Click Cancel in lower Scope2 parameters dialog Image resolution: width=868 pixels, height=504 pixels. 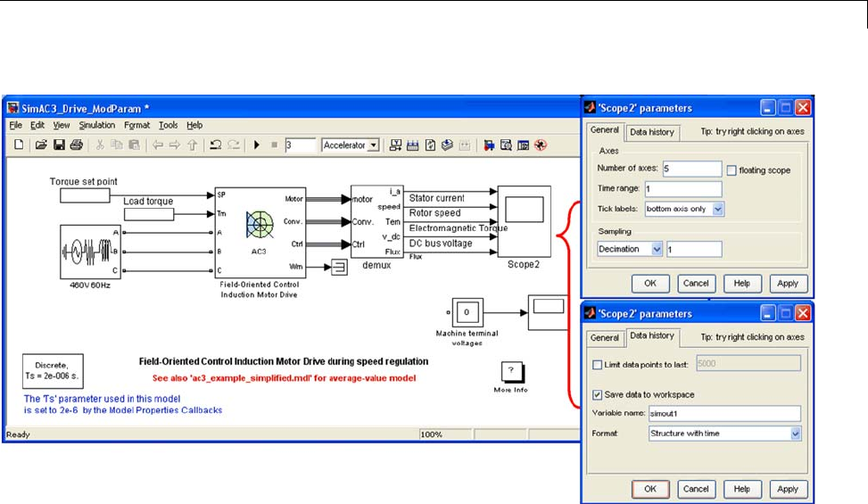coord(696,489)
